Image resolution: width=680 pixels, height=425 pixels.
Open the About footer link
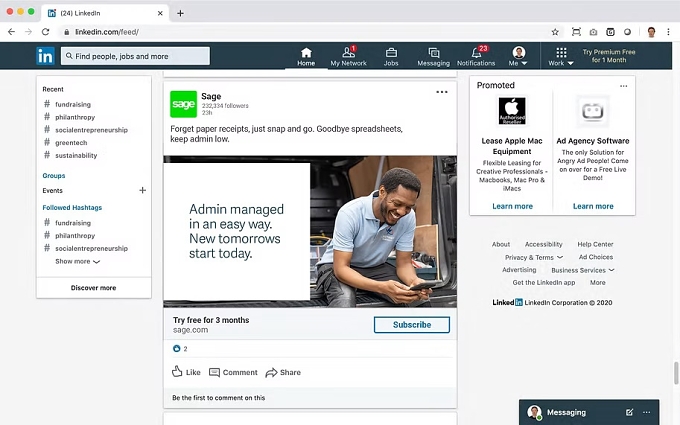point(501,244)
